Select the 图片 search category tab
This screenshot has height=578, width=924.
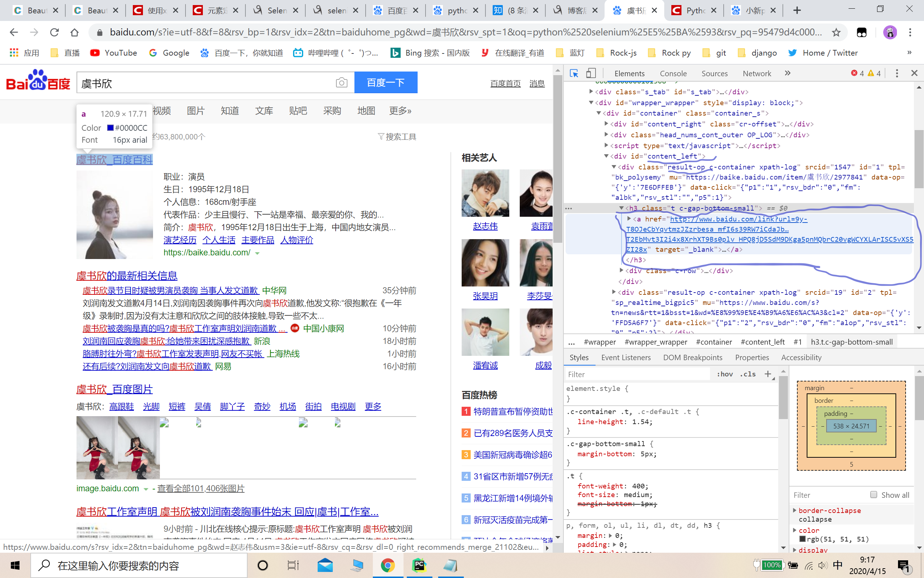click(196, 111)
